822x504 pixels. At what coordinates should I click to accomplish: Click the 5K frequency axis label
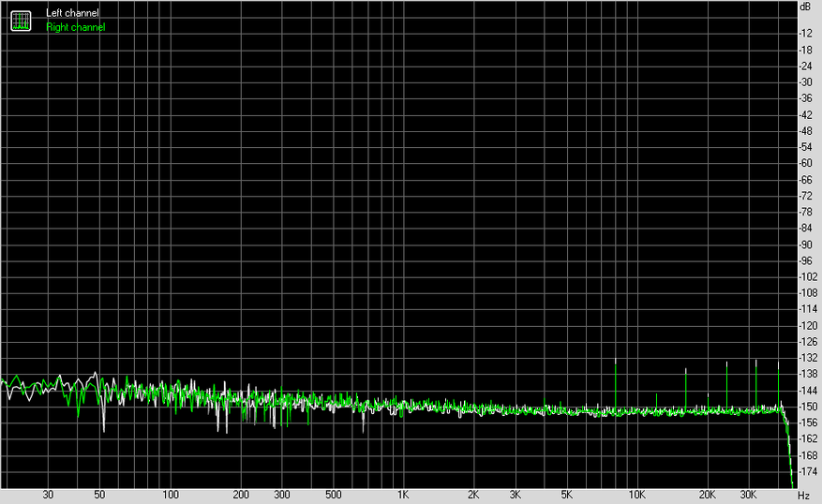tap(567, 495)
